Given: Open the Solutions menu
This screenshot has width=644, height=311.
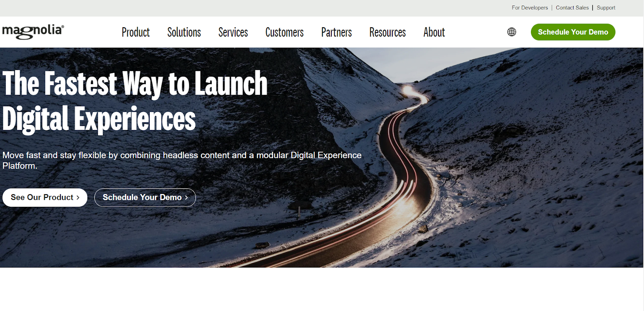Looking at the screenshot, I should (184, 32).
